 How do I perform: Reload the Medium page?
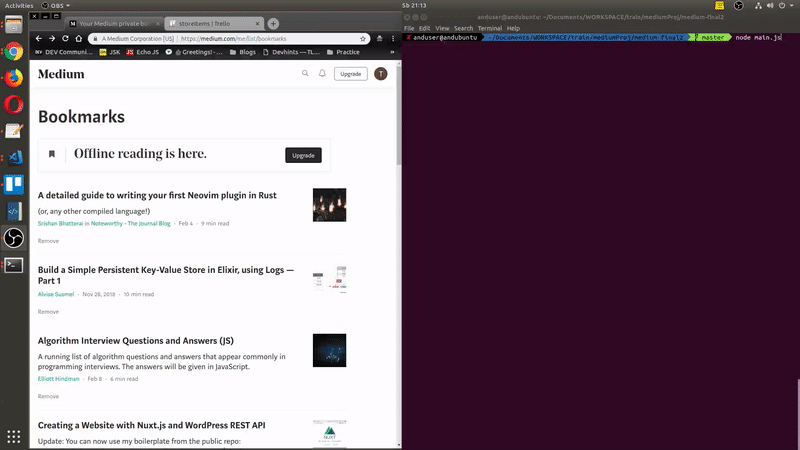point(65,38)
